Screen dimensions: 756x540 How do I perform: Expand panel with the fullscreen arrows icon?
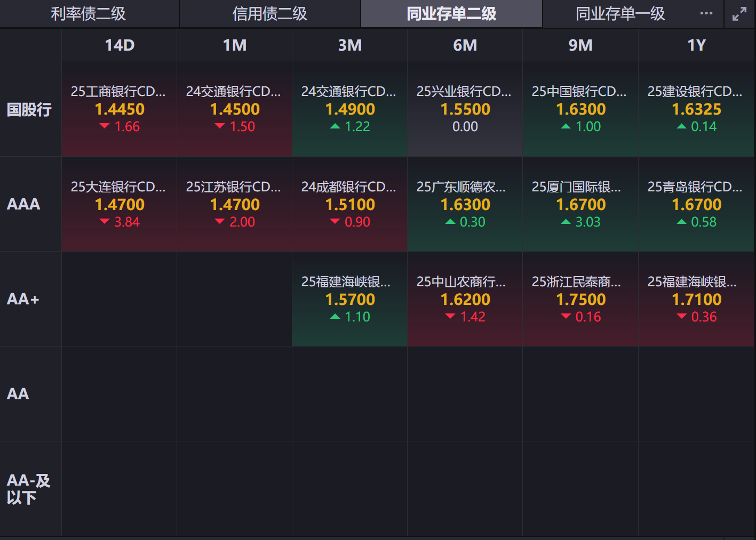pyautogui.click(x=739, y=14)
